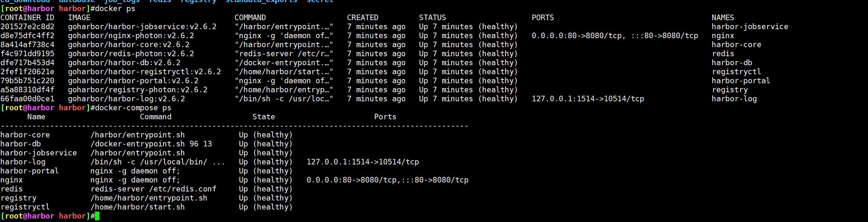Click image goharbor/harbor-jobservice:v2.6.2
Screen dimensions: 868x222
142,27
